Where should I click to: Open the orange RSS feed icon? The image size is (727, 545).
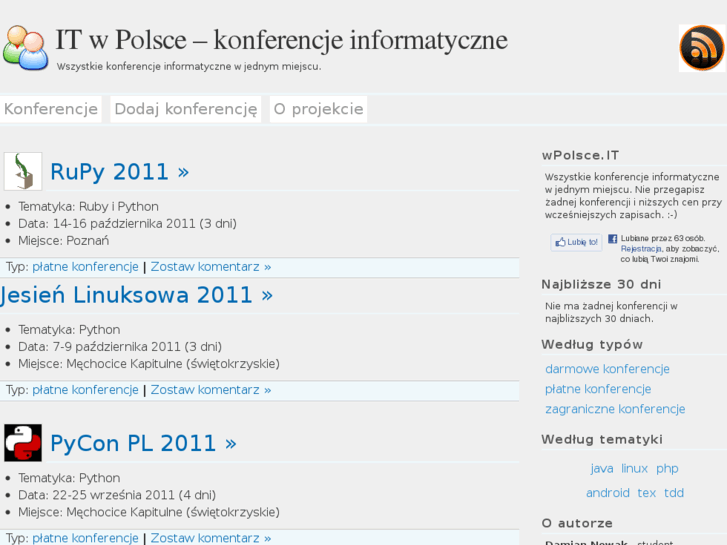click(x=702, y=48)
